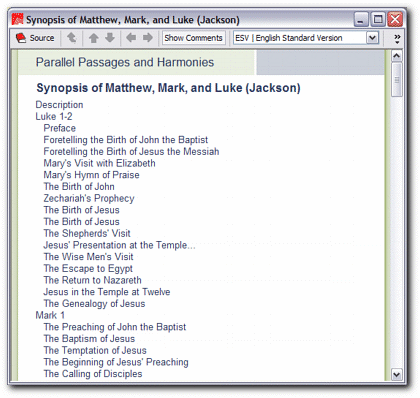The height and width of the screenshot is (398, 420).
Task: Maximize the Synopsis window
Action: pyautogui.click(x=378, y=19)
